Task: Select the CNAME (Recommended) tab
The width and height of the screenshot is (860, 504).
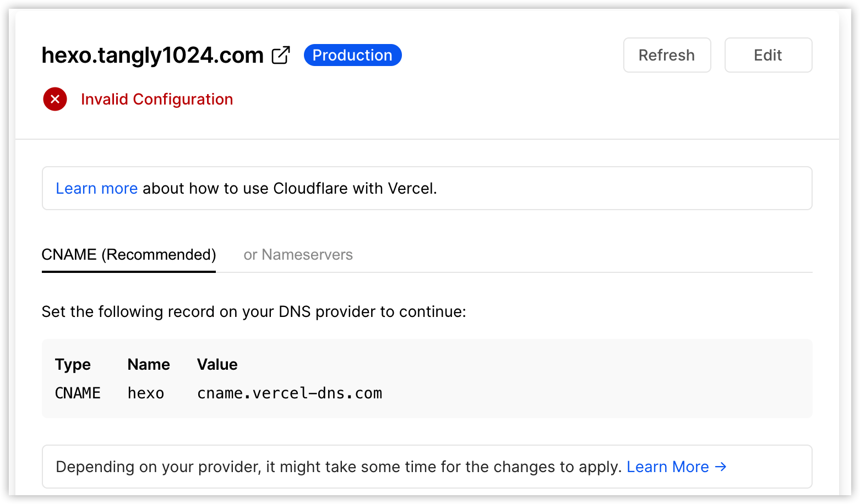Action: tap(129, 255)
